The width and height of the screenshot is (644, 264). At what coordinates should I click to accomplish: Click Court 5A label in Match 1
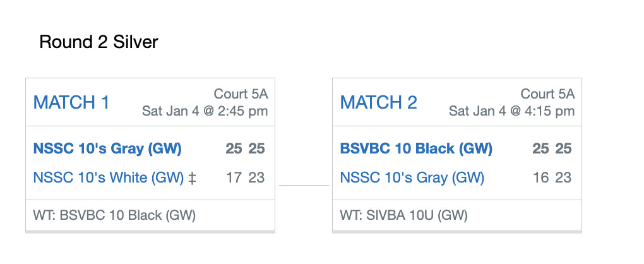pyautogui.click(x=241, y=94)
